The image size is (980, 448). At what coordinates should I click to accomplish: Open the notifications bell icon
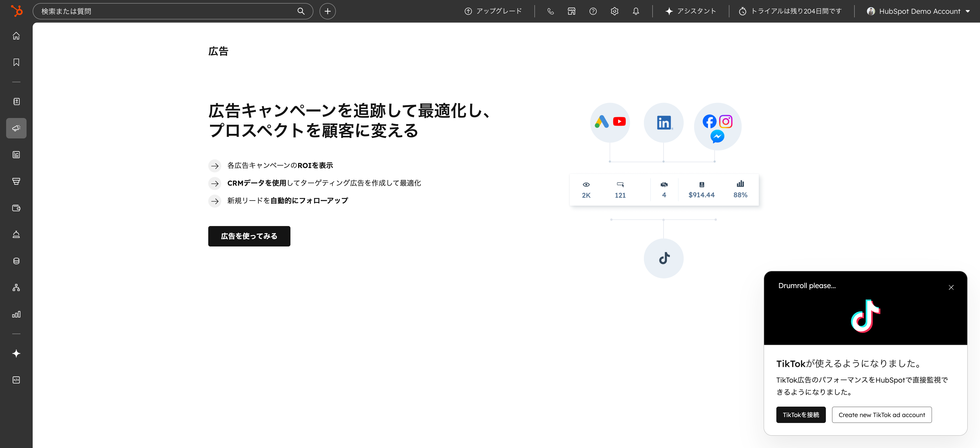(635, 11)
